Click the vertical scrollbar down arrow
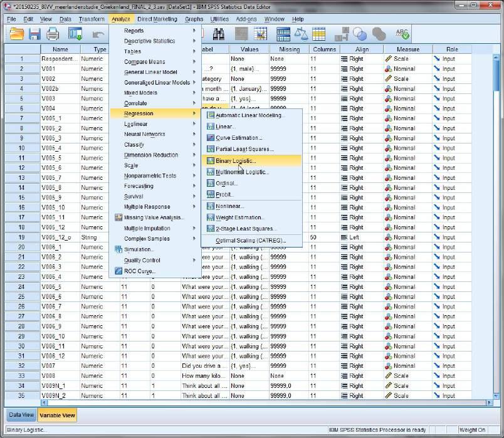This screenshot has width=504, height=438. (496, 396)
